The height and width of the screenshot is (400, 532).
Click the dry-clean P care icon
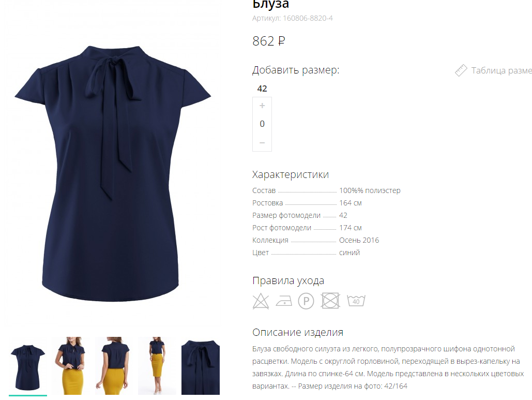[x=306, y=301]
